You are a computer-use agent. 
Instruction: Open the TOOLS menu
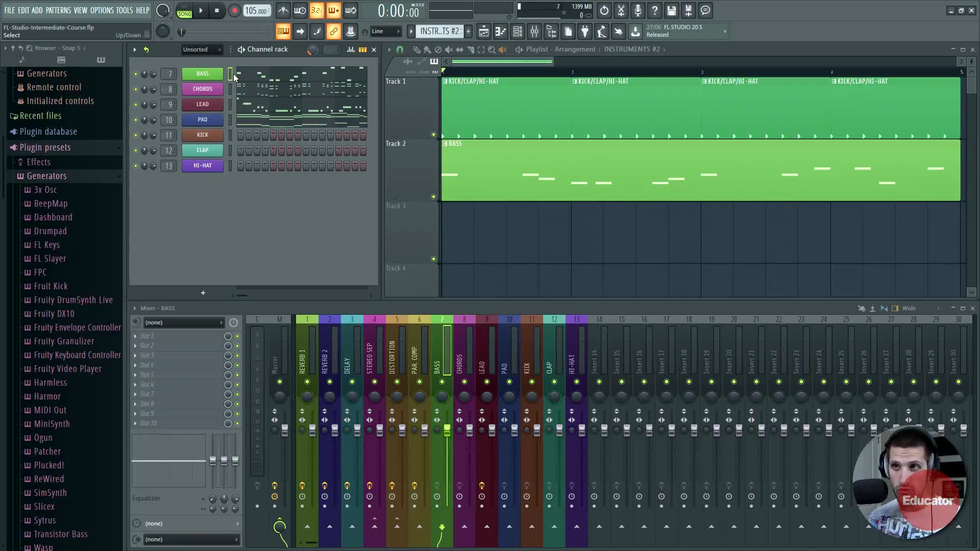point(124,10)
